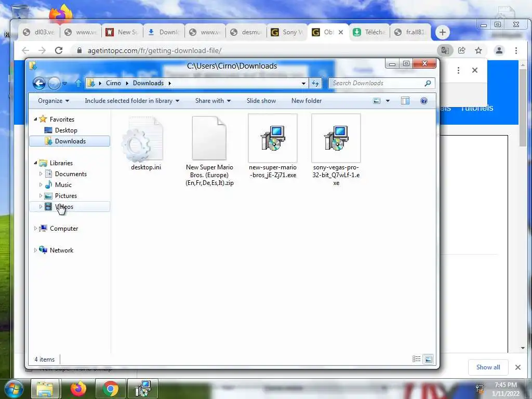The height and width of the screenshot is (399, 532).
Task: Select new-super-mario-bros_jE-Zj71.exe installer
Action: point(273,147)
